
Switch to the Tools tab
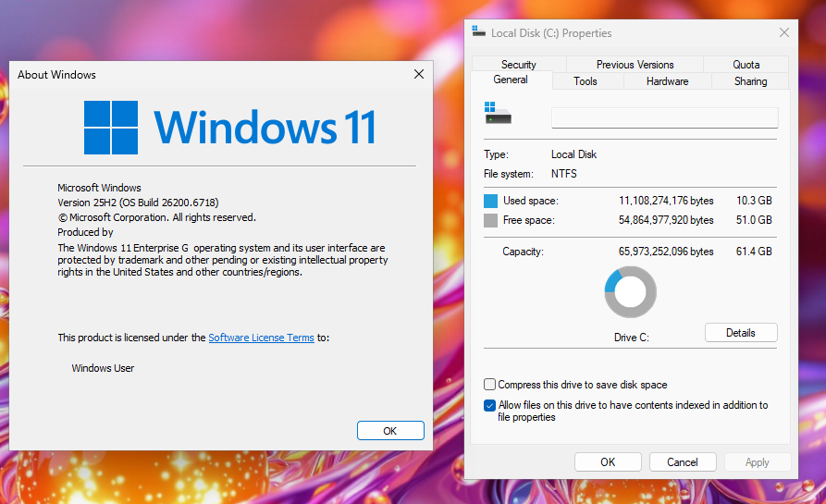[x=586, y=81]
